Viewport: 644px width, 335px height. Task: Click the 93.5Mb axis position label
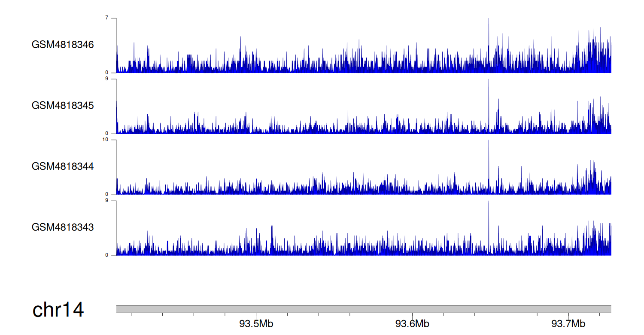point(256,323)
